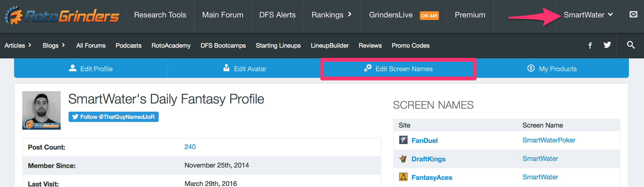Screen dimensions: 644x187
Task: Click the FantasyAces SmartWater screen name
Action: [x=540, y=177]
